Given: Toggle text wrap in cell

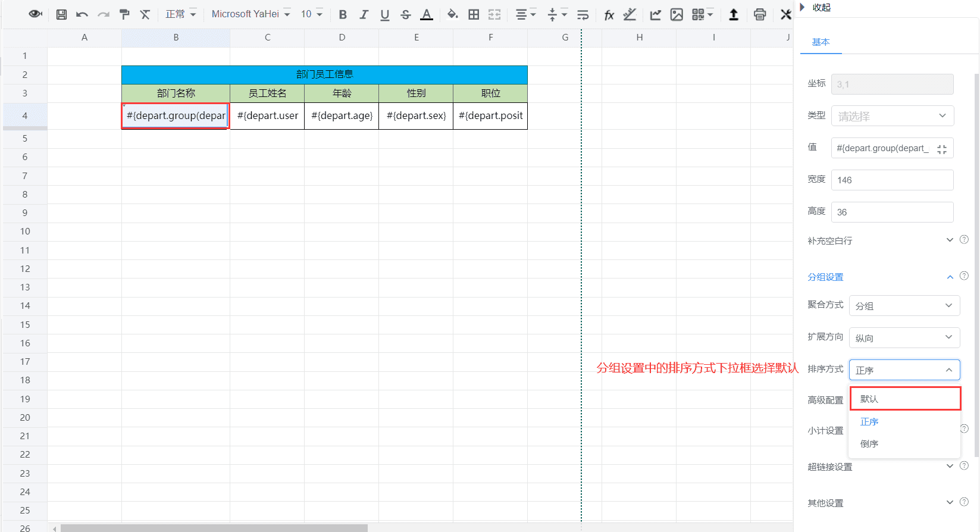Looking at the screenshot, I should point(583,14).
